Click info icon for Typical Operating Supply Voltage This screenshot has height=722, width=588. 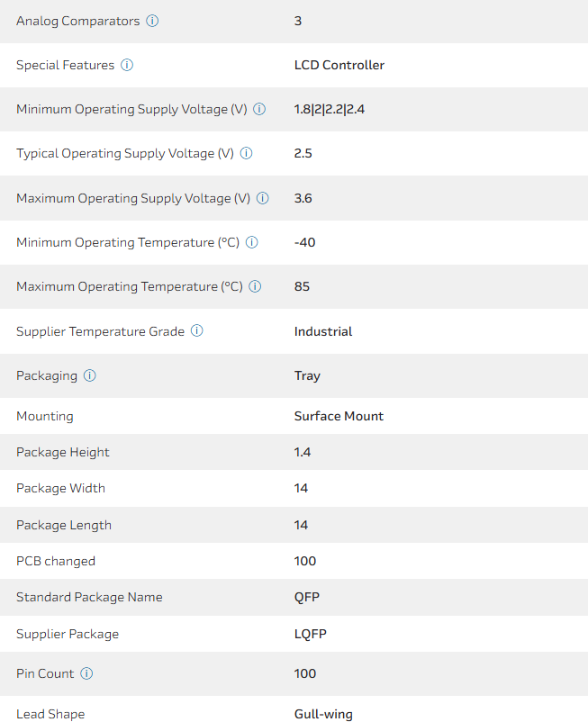pos(246,153)
